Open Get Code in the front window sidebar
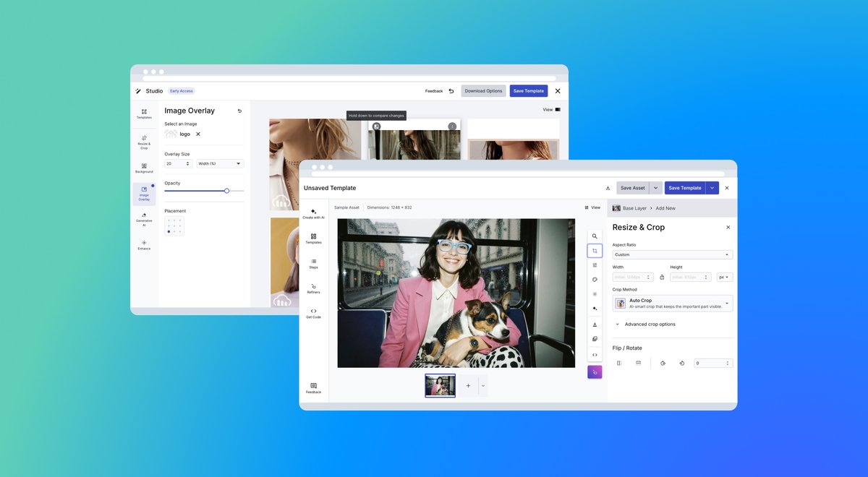The width and height of the screenshot is (868, 477). click(313, 314)
